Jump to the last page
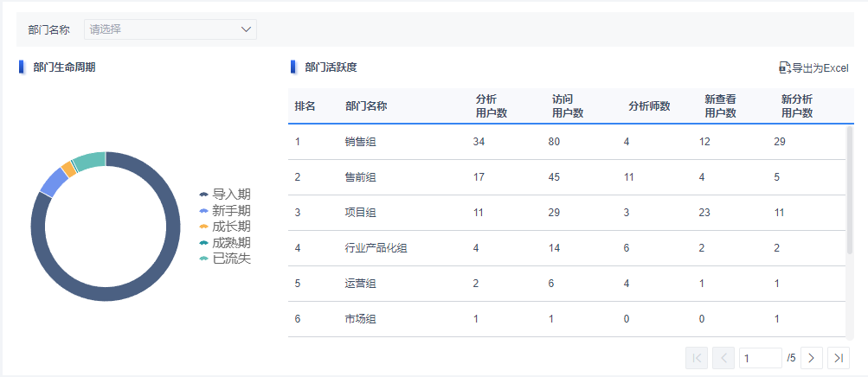This screenshot has width=868, height=377. point(838,357)
